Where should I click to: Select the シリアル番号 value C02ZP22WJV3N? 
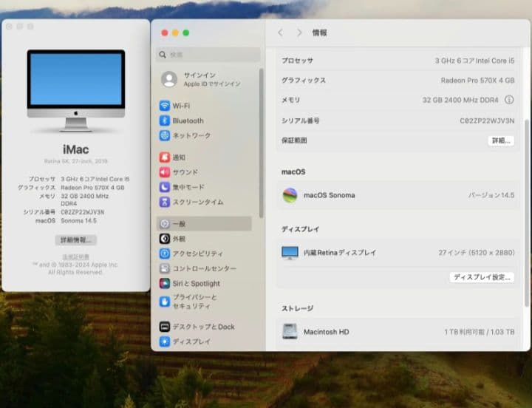487,120
